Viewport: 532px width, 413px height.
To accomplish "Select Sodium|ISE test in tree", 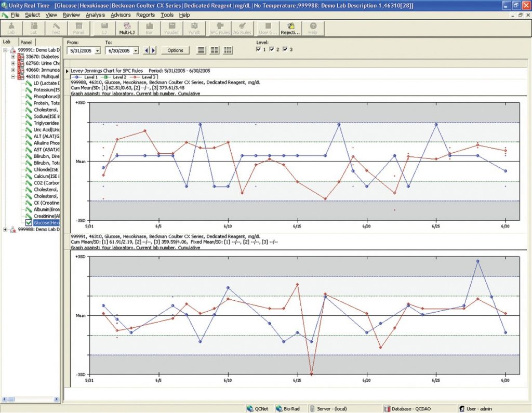I will [46, 116].
